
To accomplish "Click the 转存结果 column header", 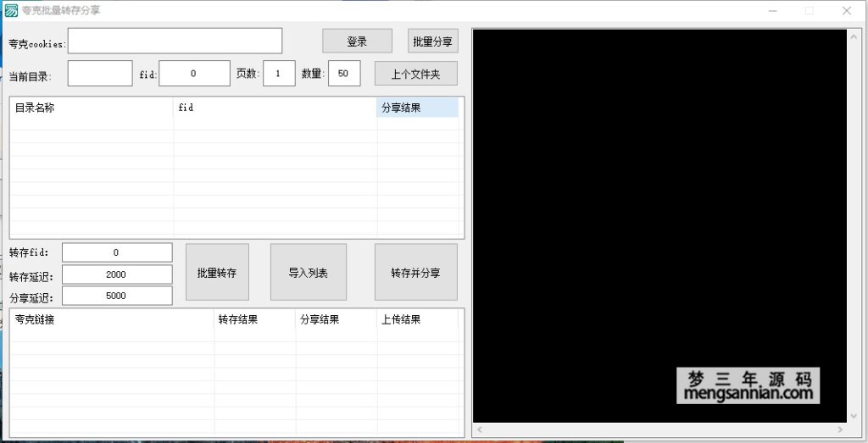I will pyautogui.click(x=255, y=319).
